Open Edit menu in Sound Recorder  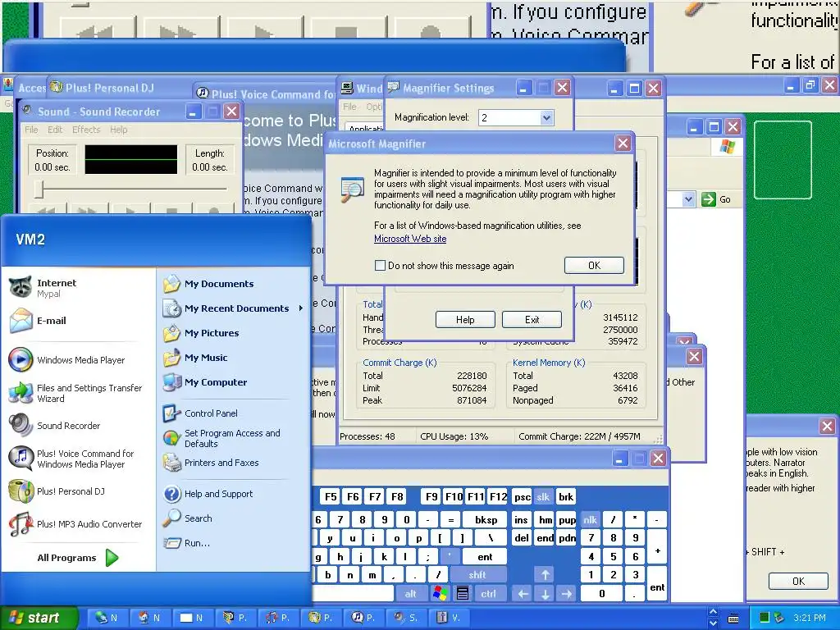tap(55, 130)
